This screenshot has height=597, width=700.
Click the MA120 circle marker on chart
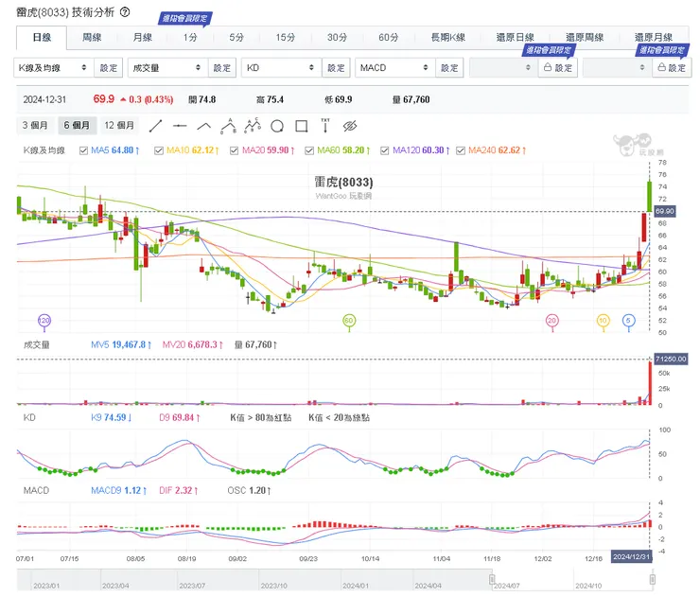point(44,320)
